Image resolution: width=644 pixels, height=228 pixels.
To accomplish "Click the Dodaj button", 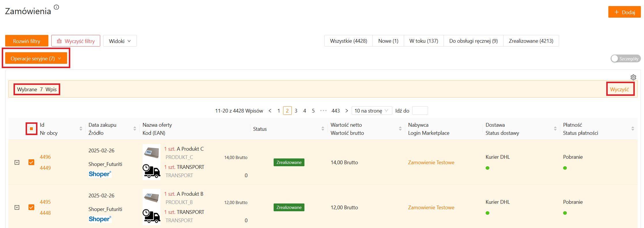I will tap(624, 12).
